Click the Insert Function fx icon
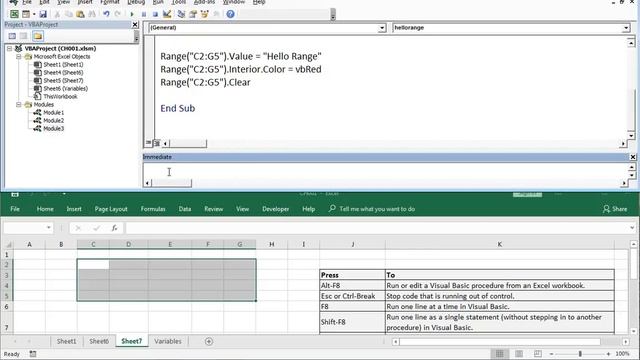Viewport: 640px width, 360px height. click(x=115, y=228)
